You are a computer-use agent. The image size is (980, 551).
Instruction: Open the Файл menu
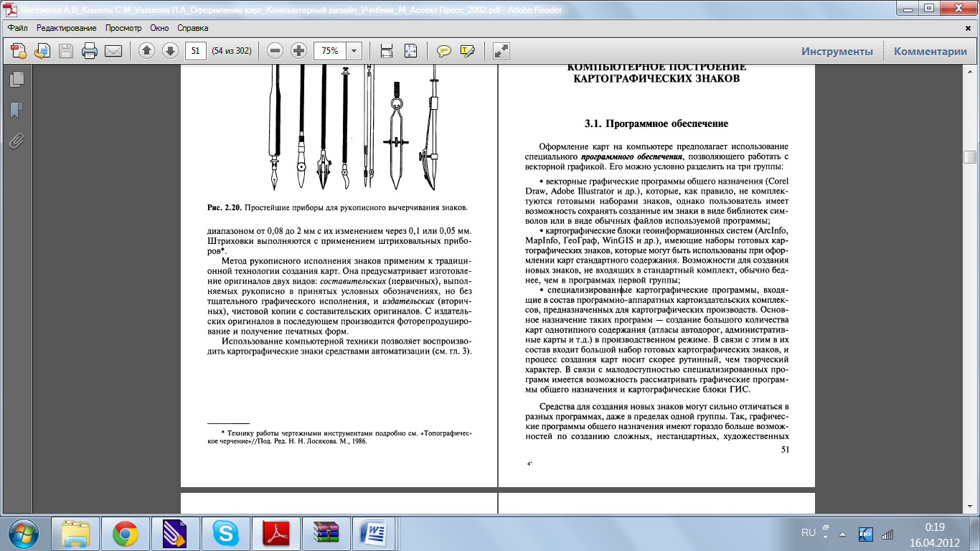(x=19, y=28)
